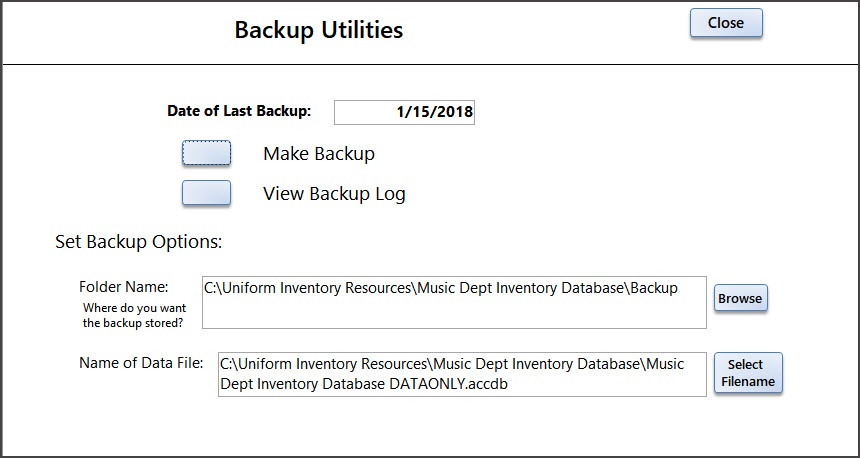Click the 'Folder Name:' label

pos(124,287)
